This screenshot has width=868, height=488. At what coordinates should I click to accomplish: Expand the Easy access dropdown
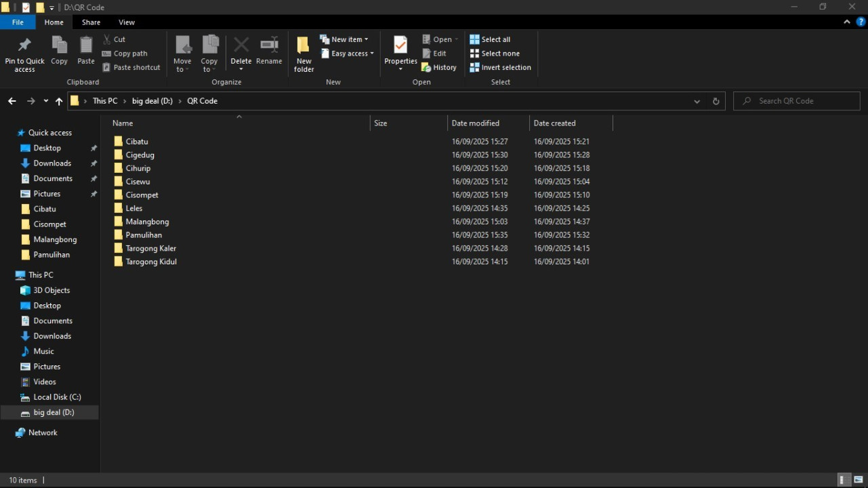click(x=348, y=54)
